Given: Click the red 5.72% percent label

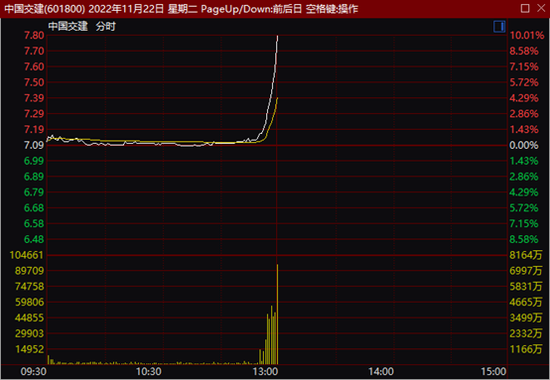Looking at the screenshot, I should point(524,82).
